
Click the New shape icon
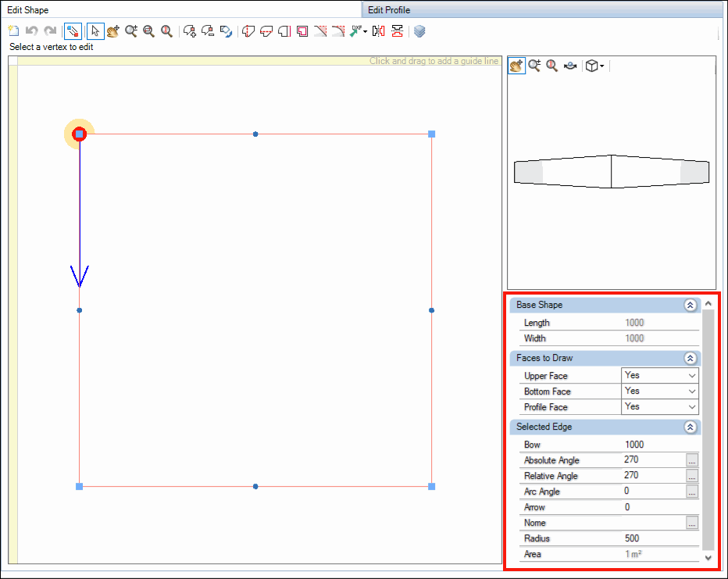click(13, 31)
